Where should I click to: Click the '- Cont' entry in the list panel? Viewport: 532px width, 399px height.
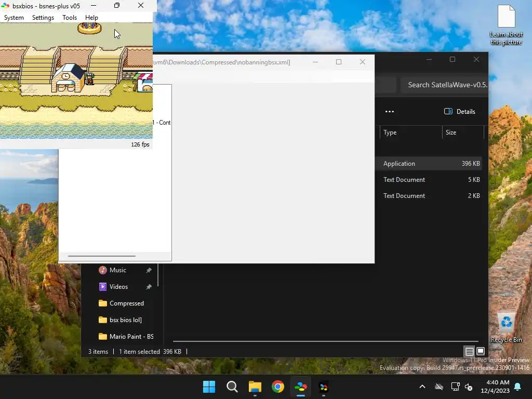(x=163, y=123)
